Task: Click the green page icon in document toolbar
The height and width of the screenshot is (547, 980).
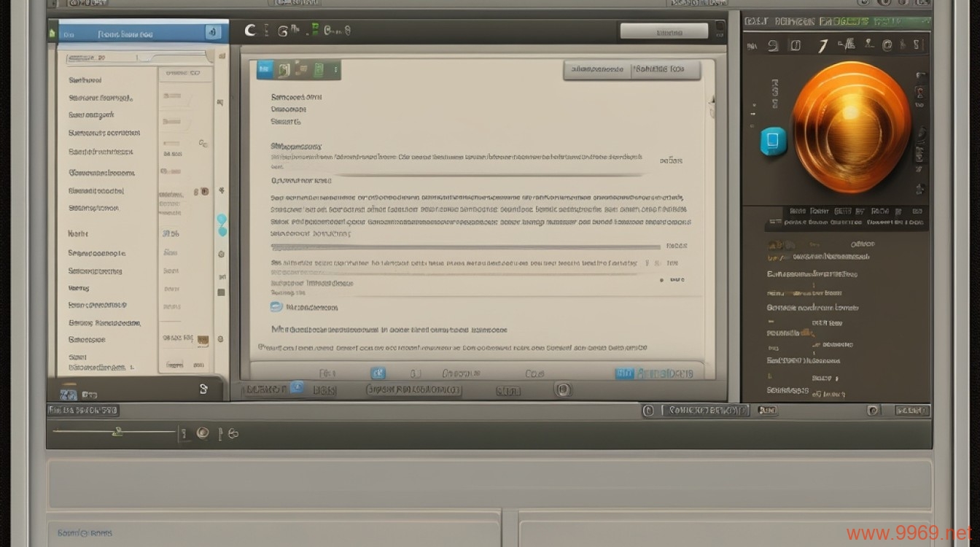Action: point(319,70)
